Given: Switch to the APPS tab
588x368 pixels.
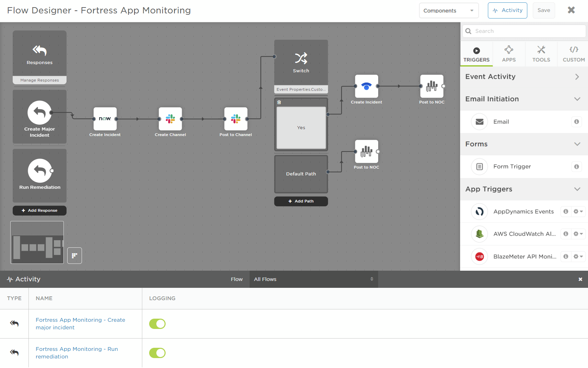Looking at the screenshot, I should point(509,54).
